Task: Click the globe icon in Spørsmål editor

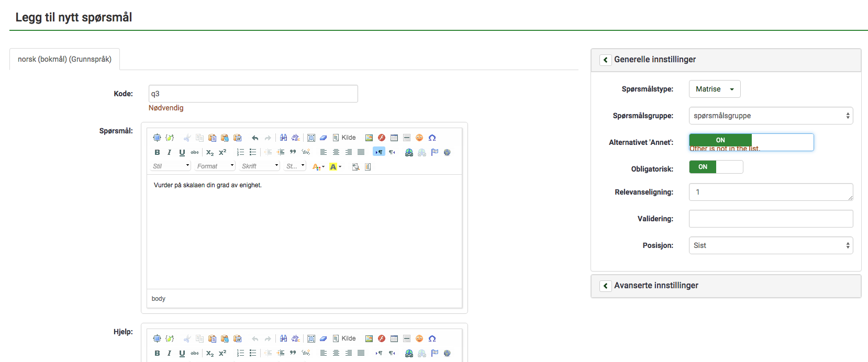Action: tap(447, 152)
